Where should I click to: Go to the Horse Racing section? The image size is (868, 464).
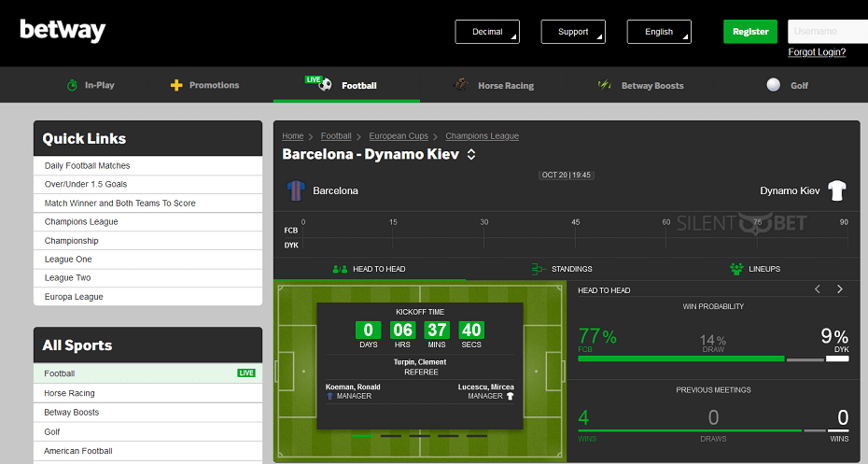coord(494,85)
